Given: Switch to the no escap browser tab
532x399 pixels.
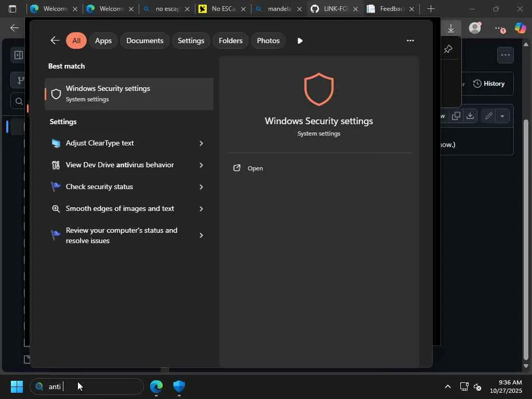Looking at the screenshot, I should [x=166, y=9].
